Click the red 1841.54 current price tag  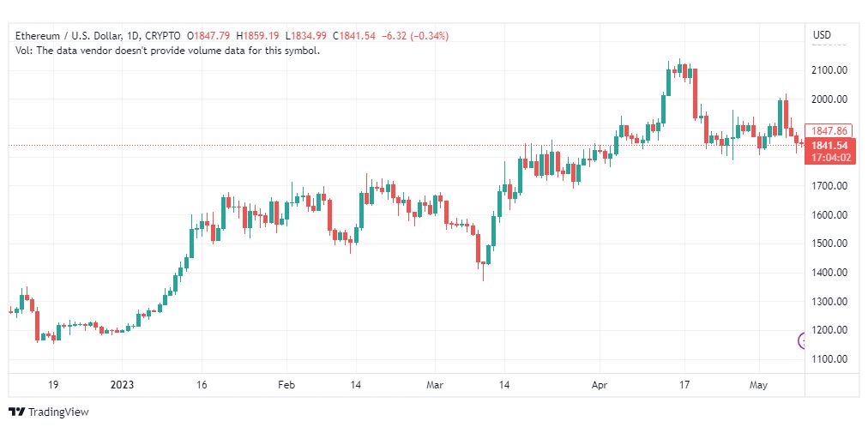pos(829,146)
